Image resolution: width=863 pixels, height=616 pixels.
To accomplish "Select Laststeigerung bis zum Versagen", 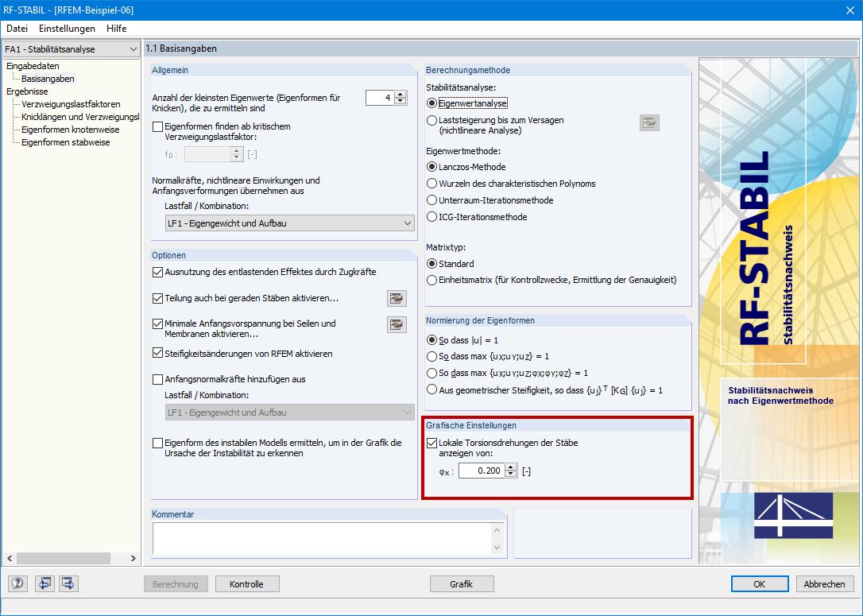I will (x=432, y=120).
